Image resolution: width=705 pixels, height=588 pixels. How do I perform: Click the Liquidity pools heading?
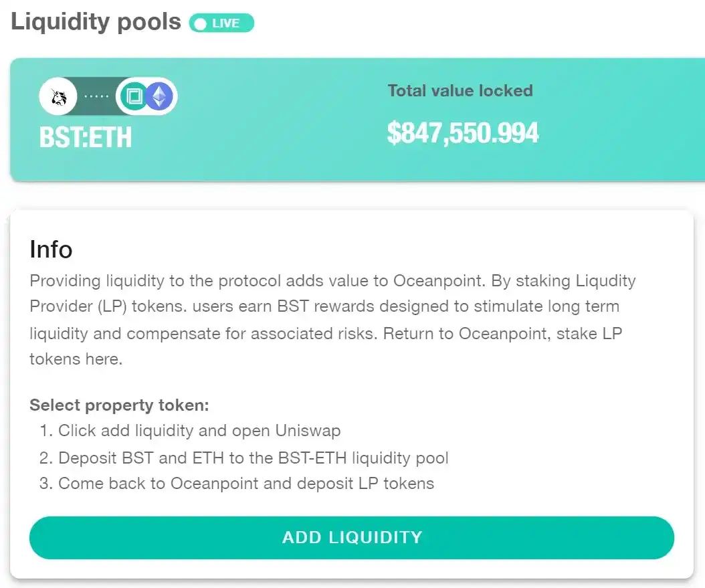96,21
